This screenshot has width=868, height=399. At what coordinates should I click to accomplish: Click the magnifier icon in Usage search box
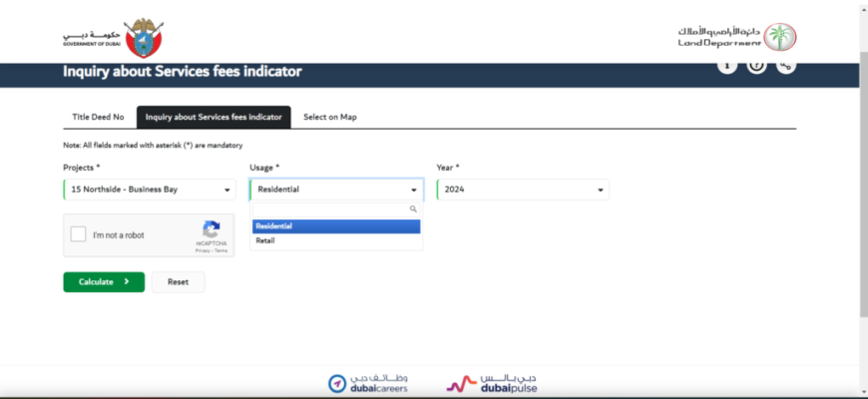point(413,209)
